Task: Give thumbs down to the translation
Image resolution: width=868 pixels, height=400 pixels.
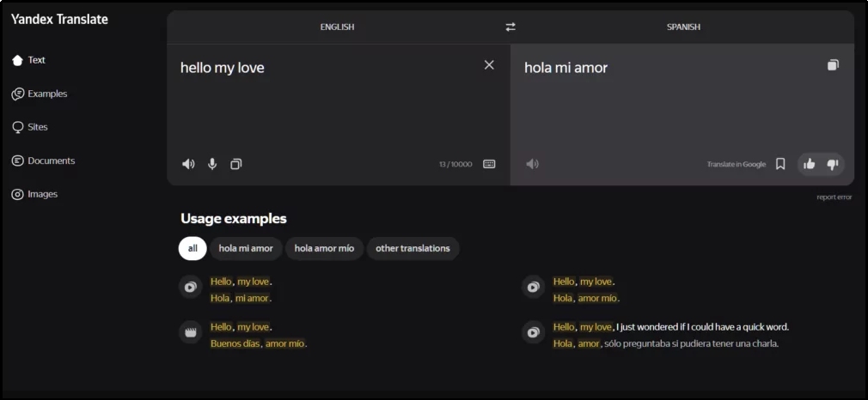Action: click(x=832, y=164)
